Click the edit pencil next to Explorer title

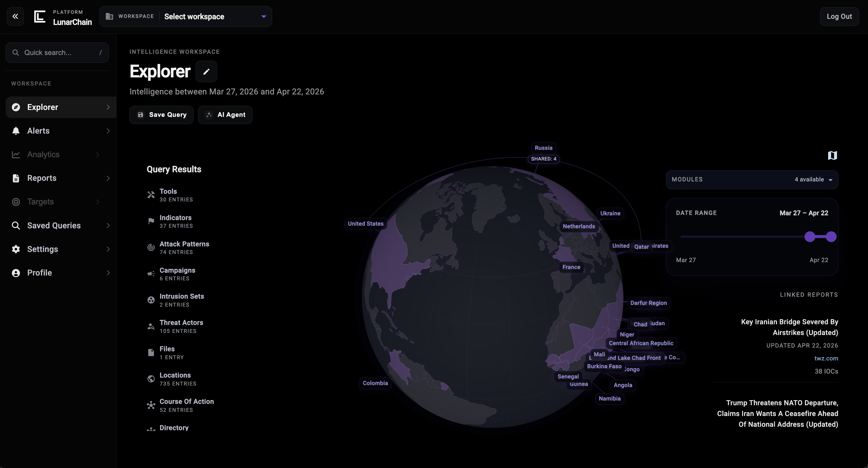[206, 71]
